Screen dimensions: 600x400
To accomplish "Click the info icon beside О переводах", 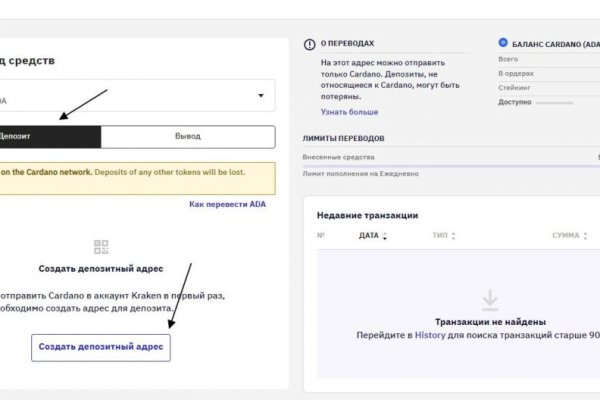I will coord(309,45).
